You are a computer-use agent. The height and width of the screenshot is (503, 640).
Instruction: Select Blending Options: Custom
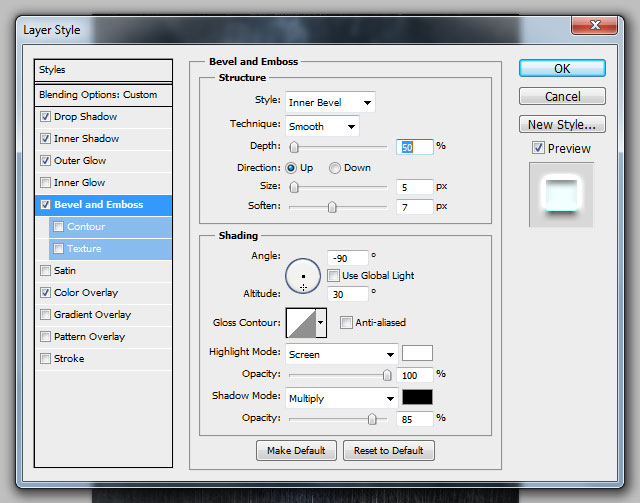pyautogui.click(x=103, y=95)
